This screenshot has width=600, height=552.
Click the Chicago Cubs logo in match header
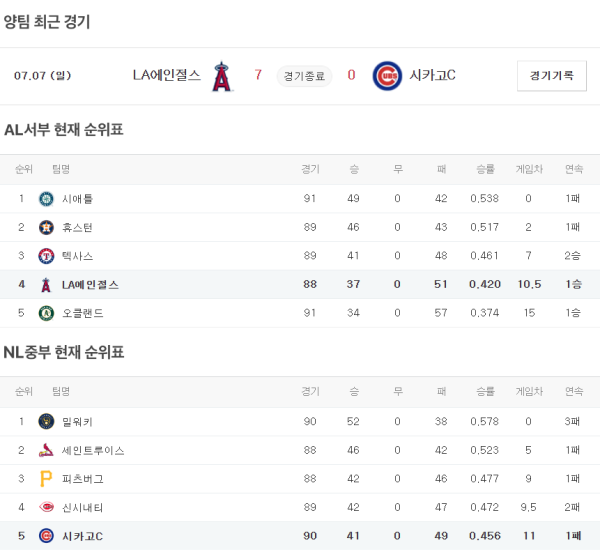(x=387, y=76)
